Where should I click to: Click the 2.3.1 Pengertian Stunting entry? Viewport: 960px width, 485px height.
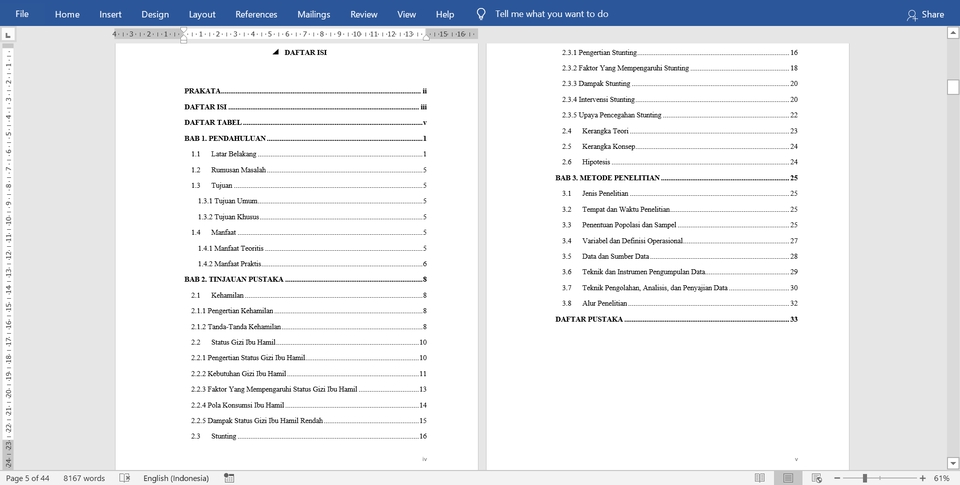[680, 53]
